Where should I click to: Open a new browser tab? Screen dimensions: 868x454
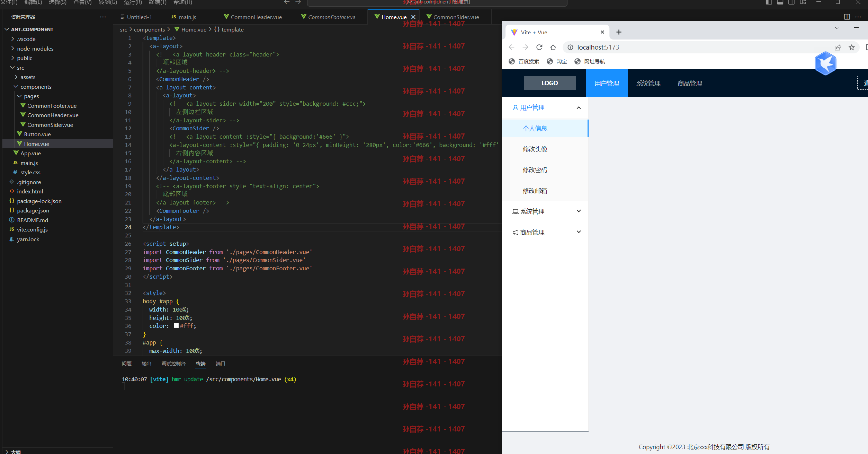coord(619,32)
